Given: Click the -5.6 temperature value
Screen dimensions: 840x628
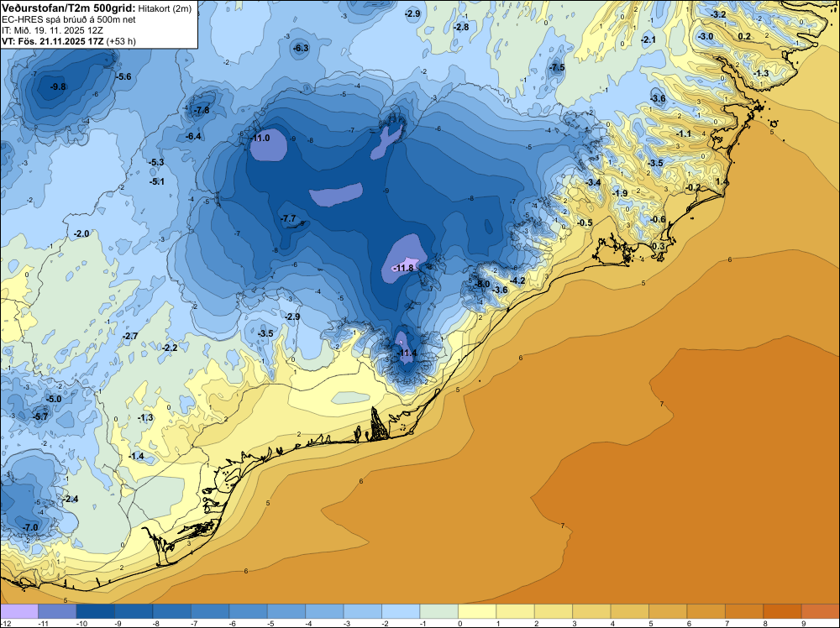Looking at the screenshot, I should click(123, 76).
